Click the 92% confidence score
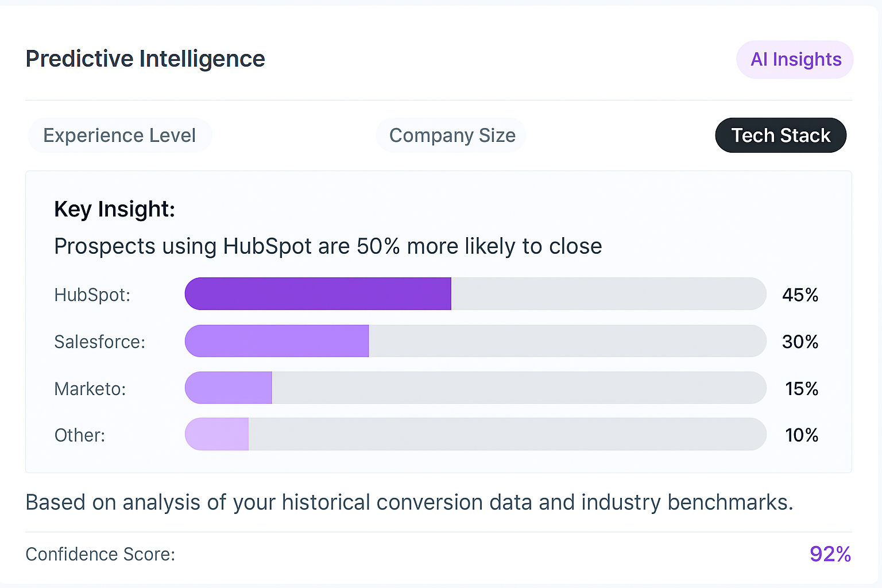This screenshot has height=588, width=882. coord(830,554)
